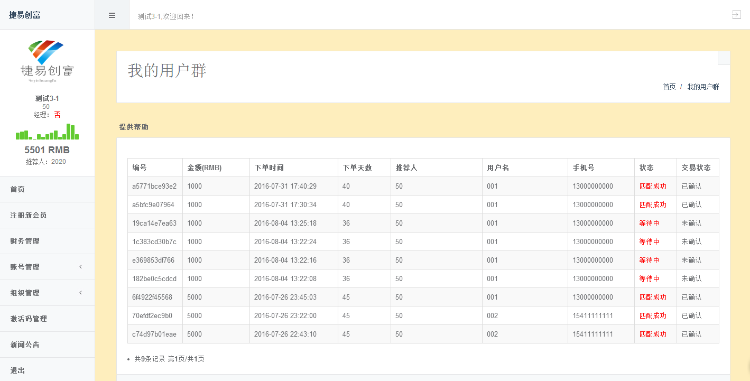Screen dimensions: 750x381
Task: Click the 编号 column header
Action: point(139,168)
